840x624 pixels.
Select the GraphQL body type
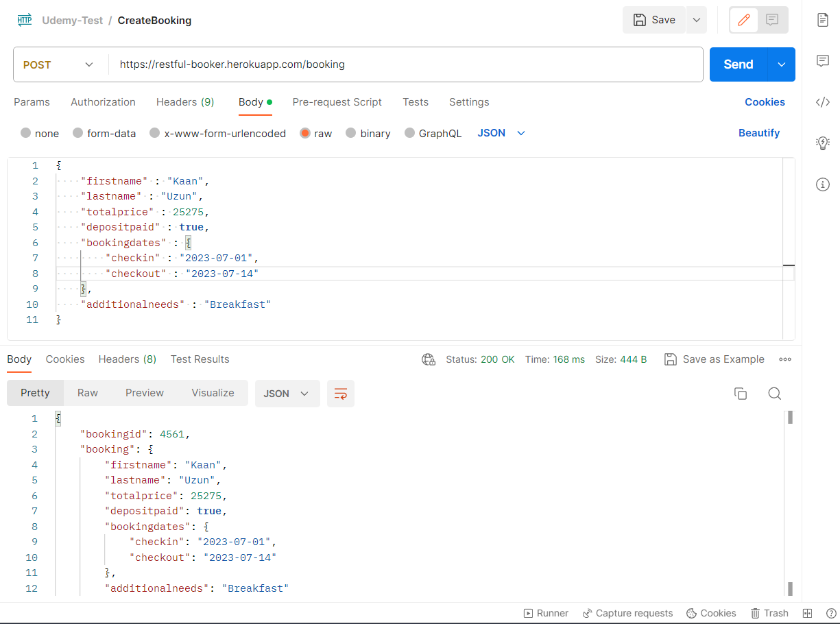tap(433, 134)
